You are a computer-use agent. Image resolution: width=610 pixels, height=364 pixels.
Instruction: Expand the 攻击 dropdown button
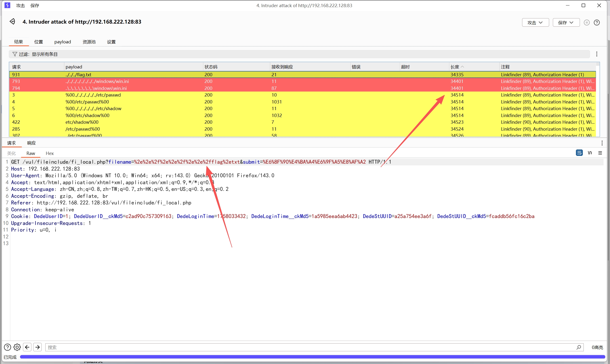click(535, 23)
